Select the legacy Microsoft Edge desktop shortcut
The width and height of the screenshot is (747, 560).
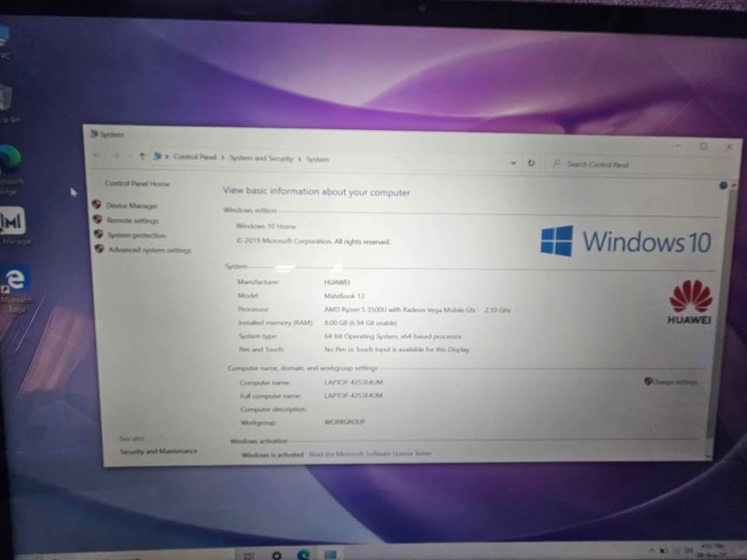pyautogui.click(x=16, y=279)
